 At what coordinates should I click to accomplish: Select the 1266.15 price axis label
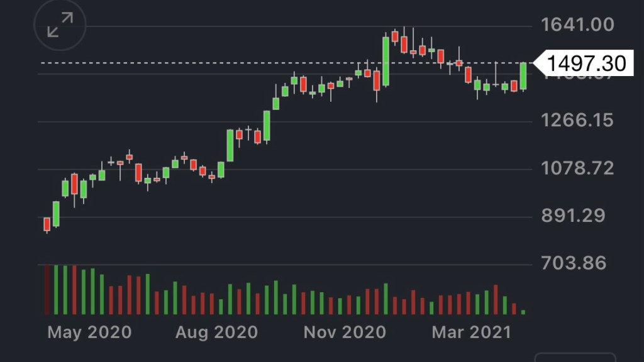[577, 120]
